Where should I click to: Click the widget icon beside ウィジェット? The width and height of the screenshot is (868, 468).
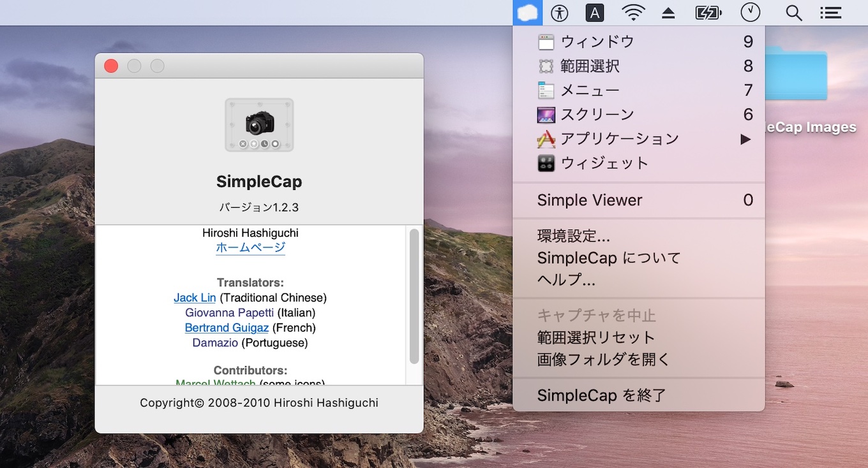coord(546,163)
